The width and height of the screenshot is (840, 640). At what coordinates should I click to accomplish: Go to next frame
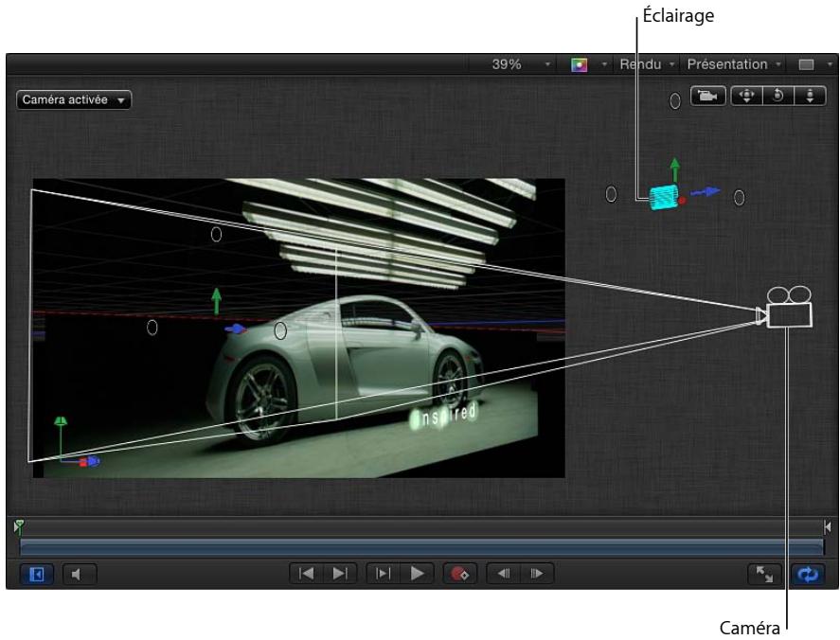tap(536, 574)
